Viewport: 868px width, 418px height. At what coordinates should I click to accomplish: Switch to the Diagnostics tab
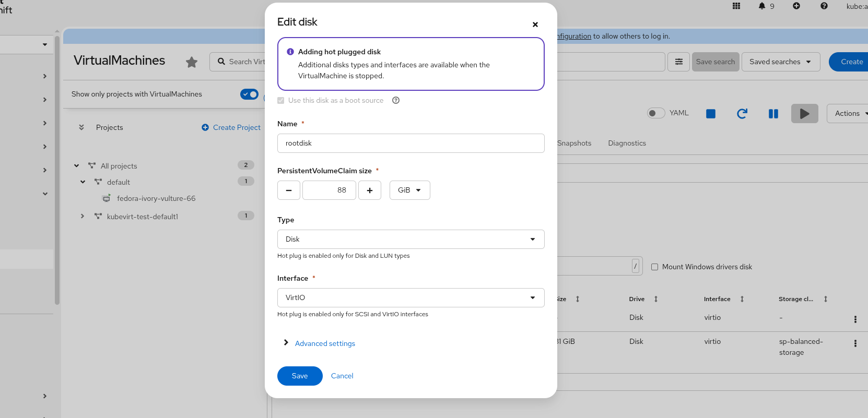click(627, 144)
